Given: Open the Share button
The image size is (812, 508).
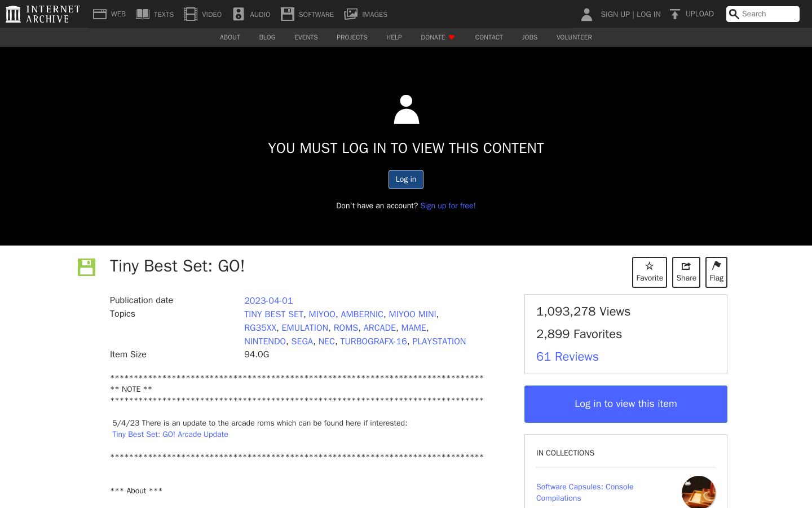Looking at the screenshot, I should (x=686, y=272).
